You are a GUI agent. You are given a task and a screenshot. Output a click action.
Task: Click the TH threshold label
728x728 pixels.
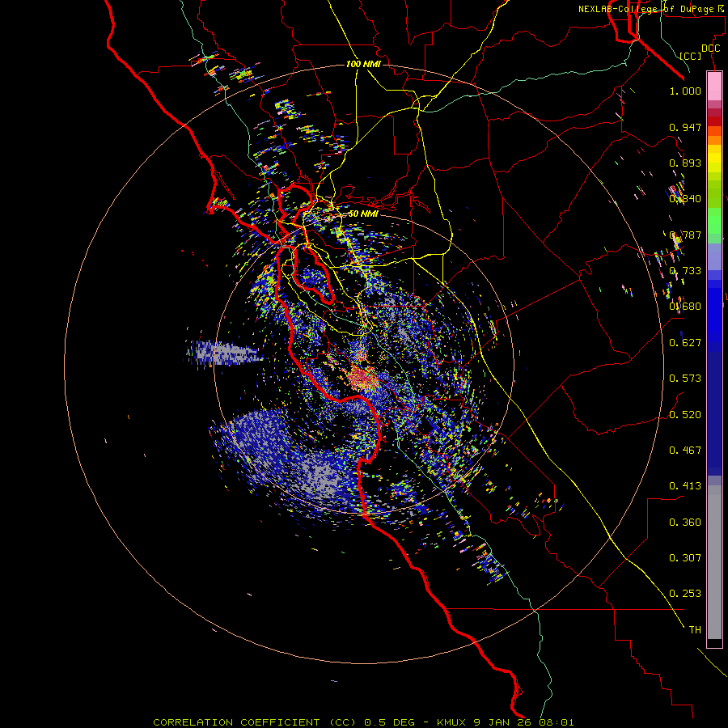[x=695, y=630]
